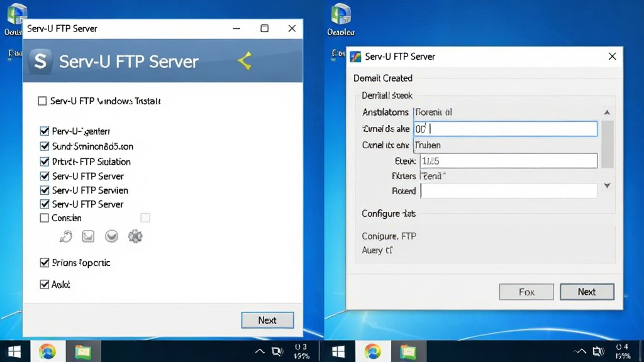Open Chrome on the left taskbar
The width and height of the screenshot is (644, 362).
click(47, 352)
